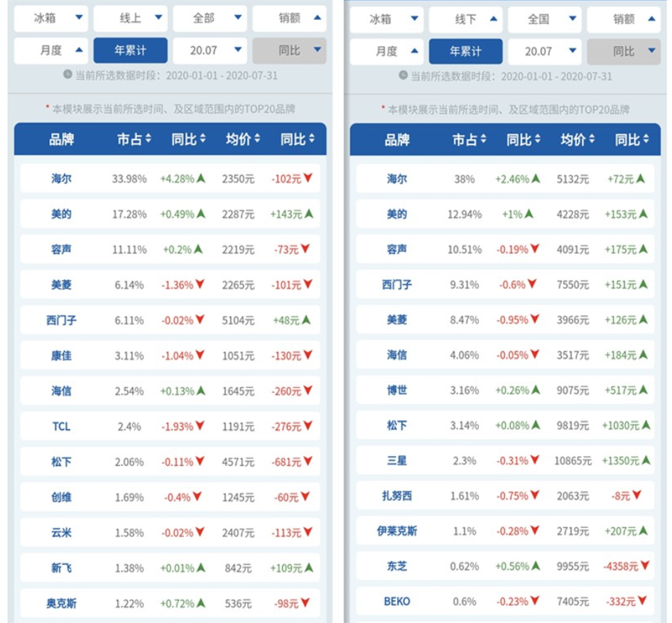
Task: Click clock icon beside right date range
Action: [403, 75]
